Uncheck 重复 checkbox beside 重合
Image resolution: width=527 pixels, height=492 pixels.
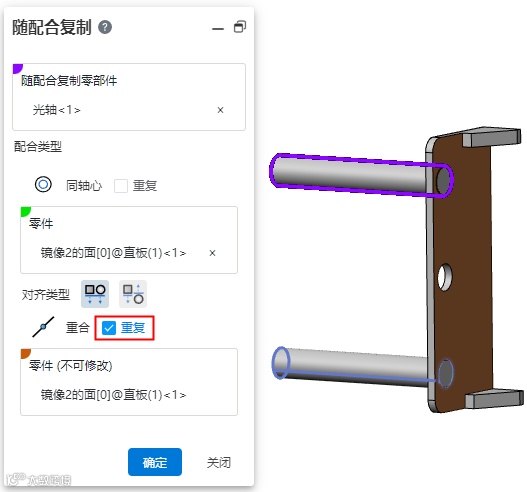(109, 328)
